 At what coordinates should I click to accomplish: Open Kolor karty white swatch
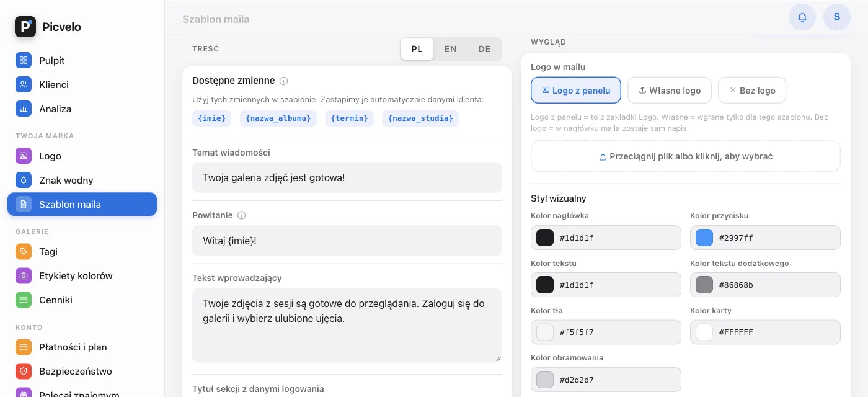pos(704,332)
